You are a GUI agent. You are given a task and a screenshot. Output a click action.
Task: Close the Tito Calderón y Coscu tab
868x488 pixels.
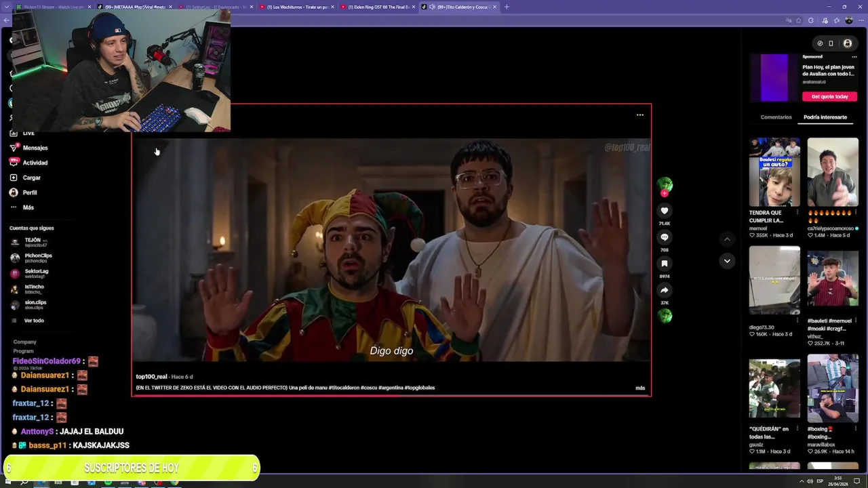(x=494, y=7)
